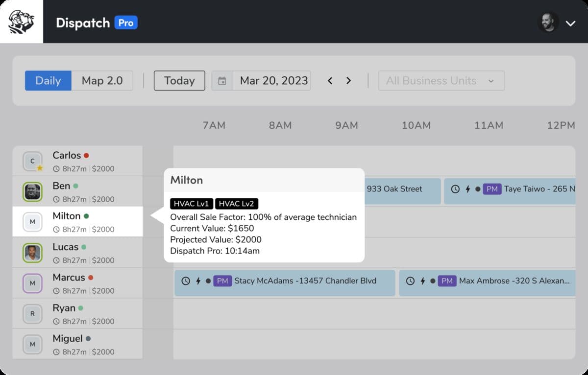Expand the user account menu via the chevron
Screen dimensions: 588x375
point(571,22)
